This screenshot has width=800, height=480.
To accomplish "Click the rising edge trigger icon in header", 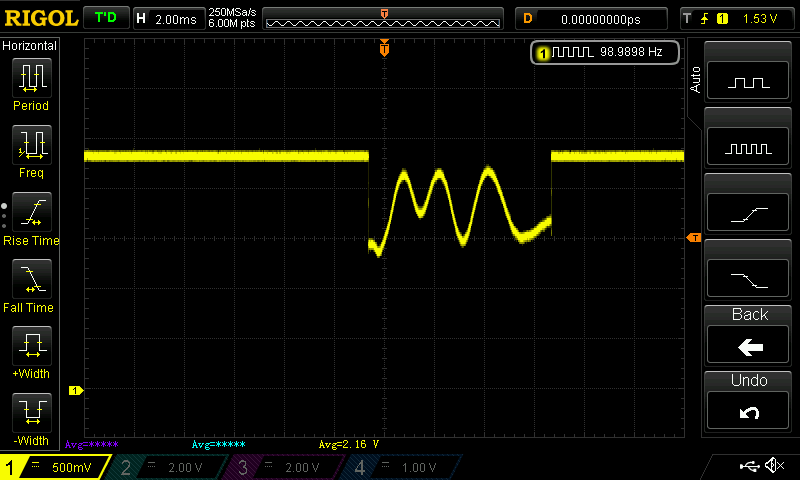I will point(705,19).
